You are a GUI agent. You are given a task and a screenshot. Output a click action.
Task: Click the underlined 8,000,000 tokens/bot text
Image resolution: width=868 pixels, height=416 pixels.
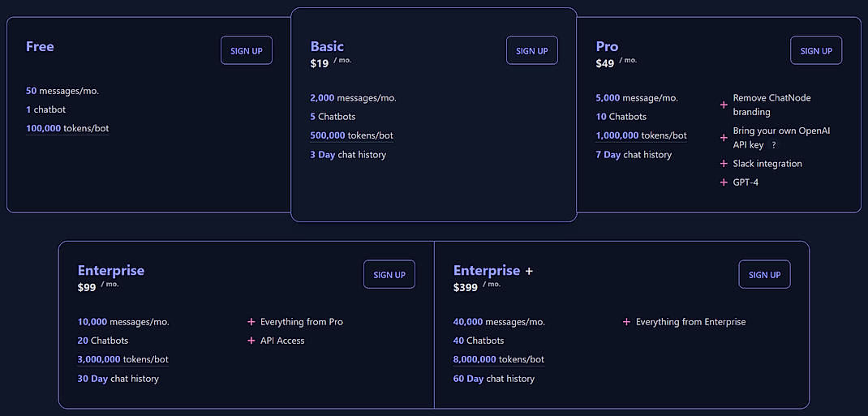pyautogui.click(x=499, y=359)
